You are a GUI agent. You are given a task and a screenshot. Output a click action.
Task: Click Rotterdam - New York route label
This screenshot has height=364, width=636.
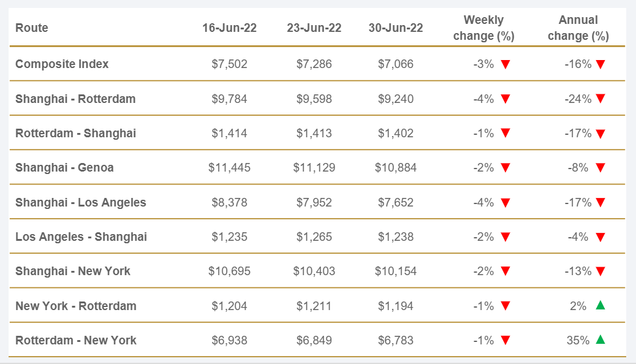coord(76,340)
